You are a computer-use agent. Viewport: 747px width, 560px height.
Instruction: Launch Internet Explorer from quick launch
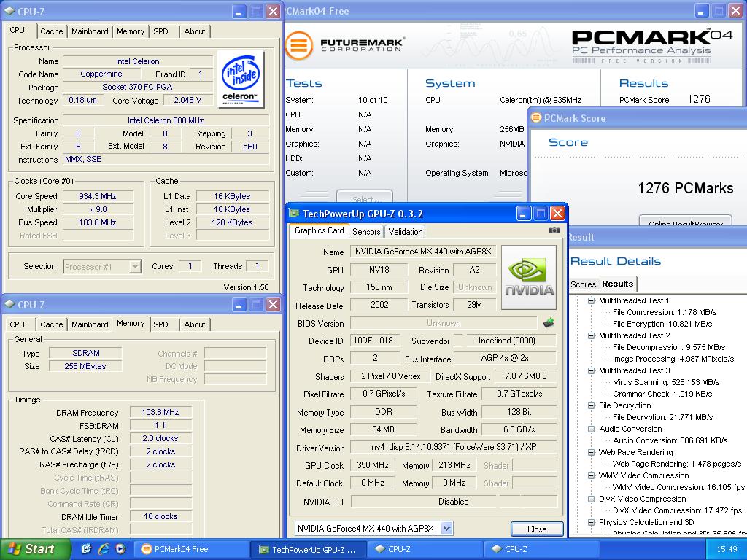point(104,549)
